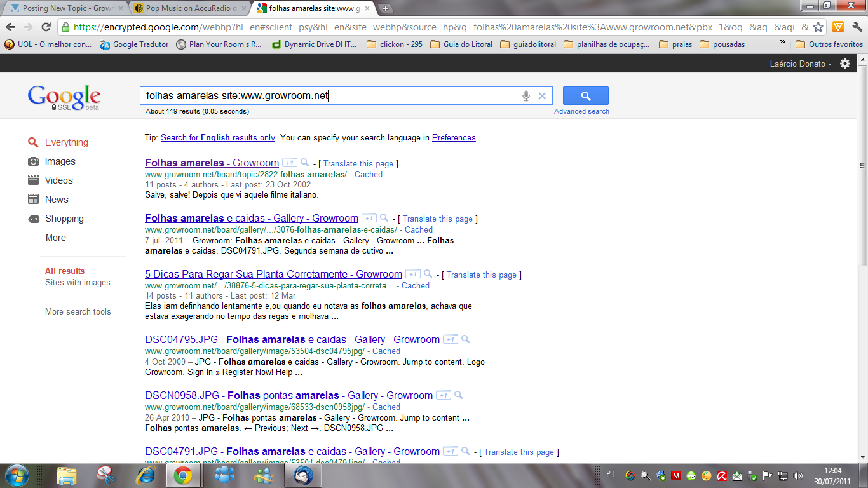Click Search for English results only
Viewport: 868px width, 488px height.
tap(218, 137)
